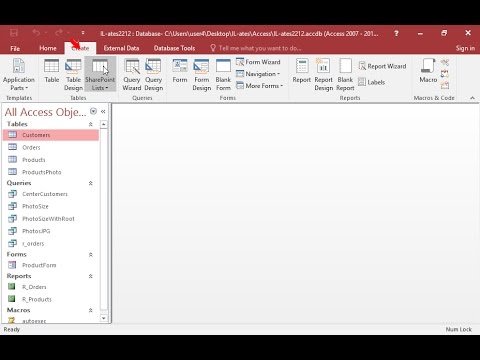Click the Sign in link

[x=465, y=48]
